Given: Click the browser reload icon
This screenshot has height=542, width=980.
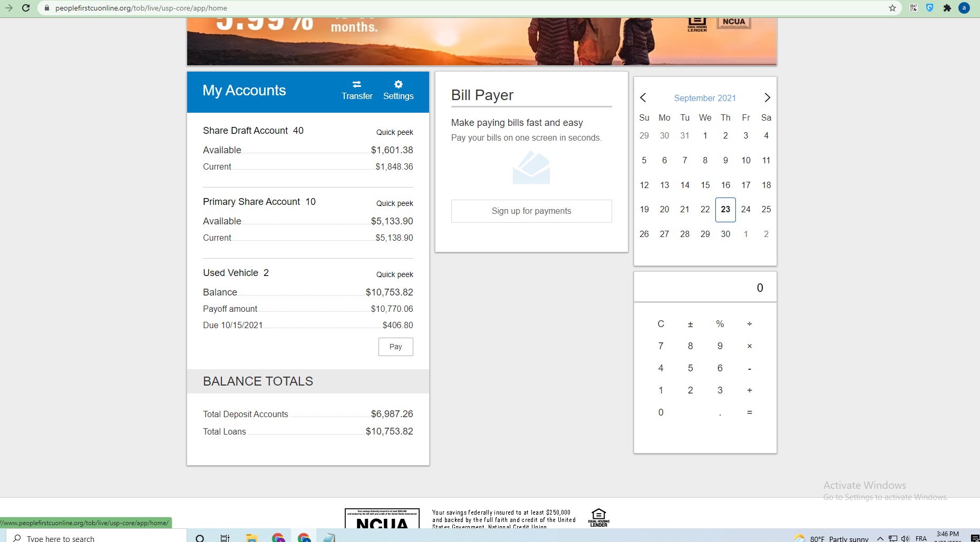Looking at the screenshot, I should 26,8.
